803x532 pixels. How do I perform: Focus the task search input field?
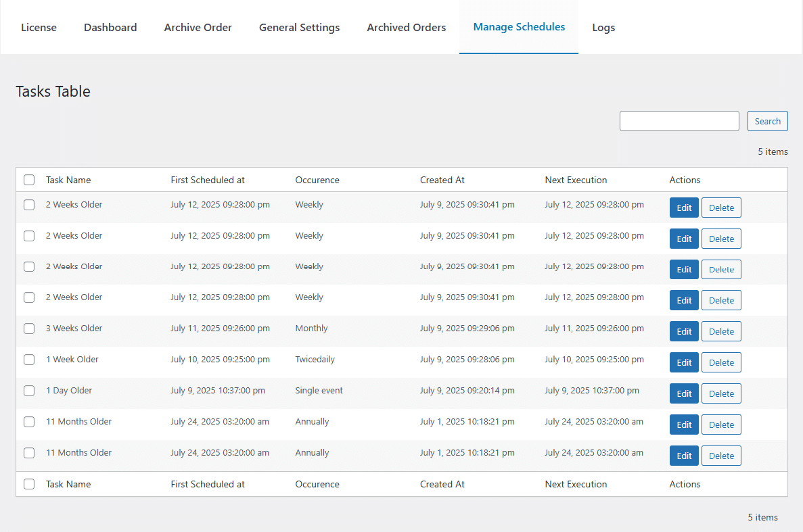[680, 121]
